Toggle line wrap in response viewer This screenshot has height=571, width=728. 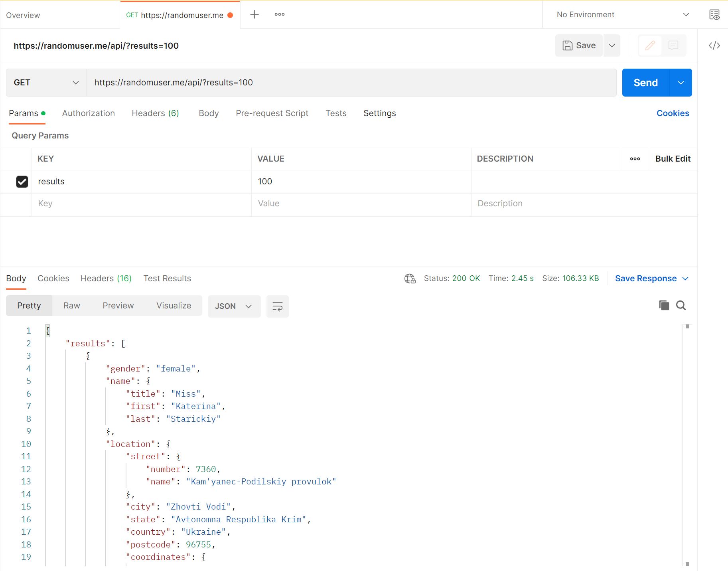point(277,306)
